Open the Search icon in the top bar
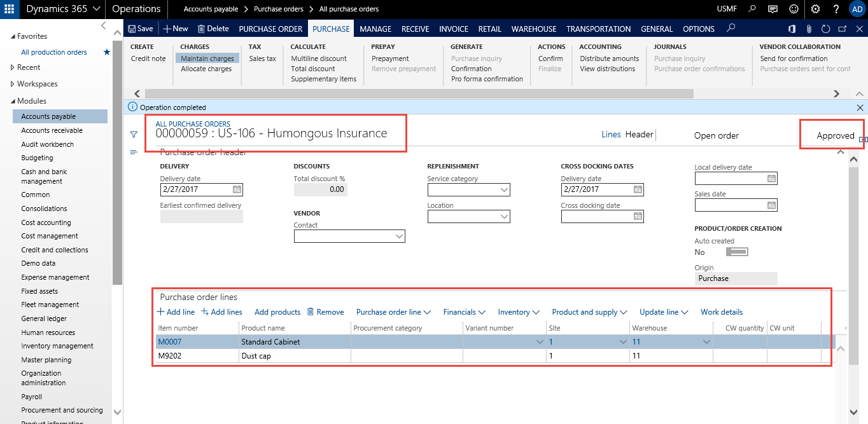The image size is (868, 424). [x=752, y=9]
